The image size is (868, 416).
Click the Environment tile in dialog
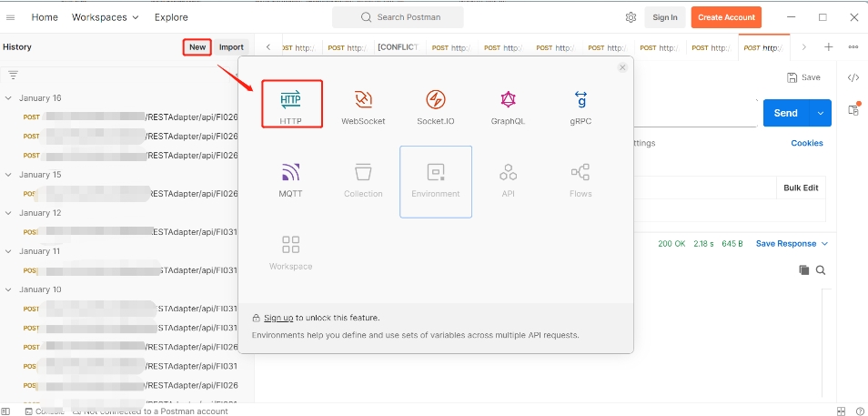(x=436, y=182)
